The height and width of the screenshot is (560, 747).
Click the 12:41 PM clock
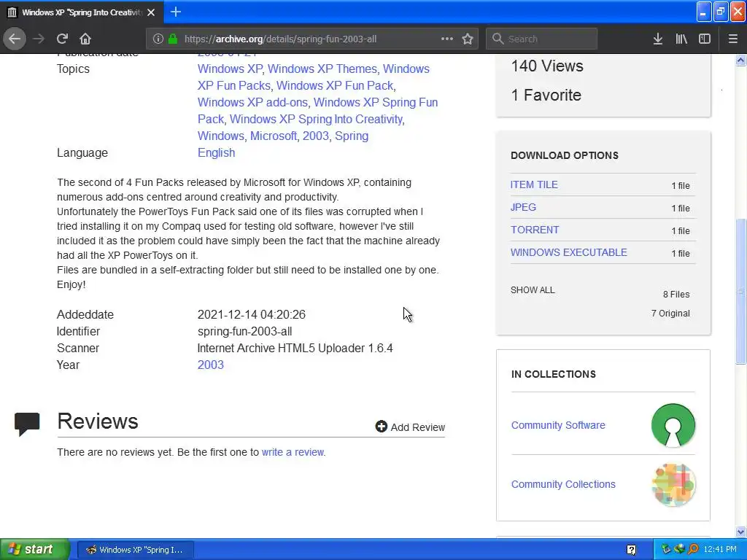719,550
